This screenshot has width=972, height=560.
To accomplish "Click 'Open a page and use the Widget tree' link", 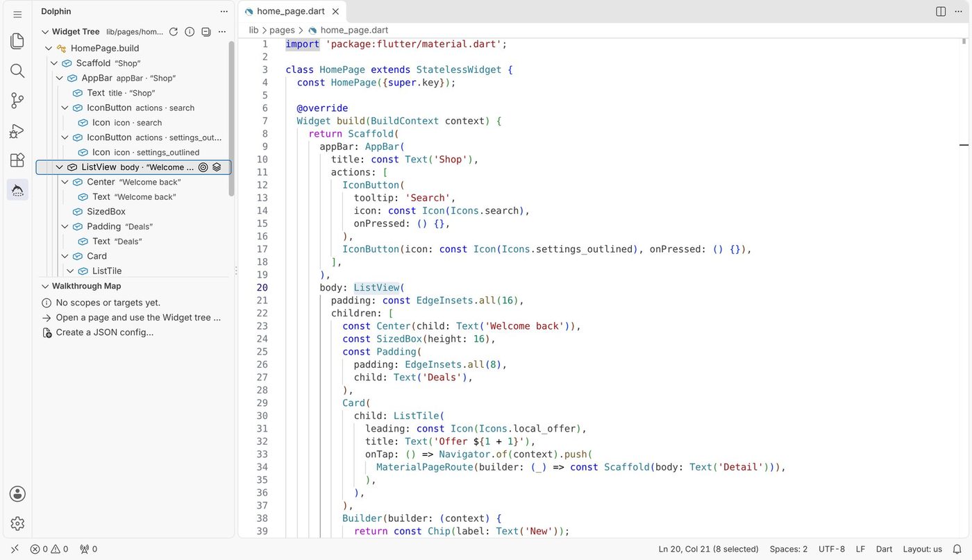I will point(138,318).
